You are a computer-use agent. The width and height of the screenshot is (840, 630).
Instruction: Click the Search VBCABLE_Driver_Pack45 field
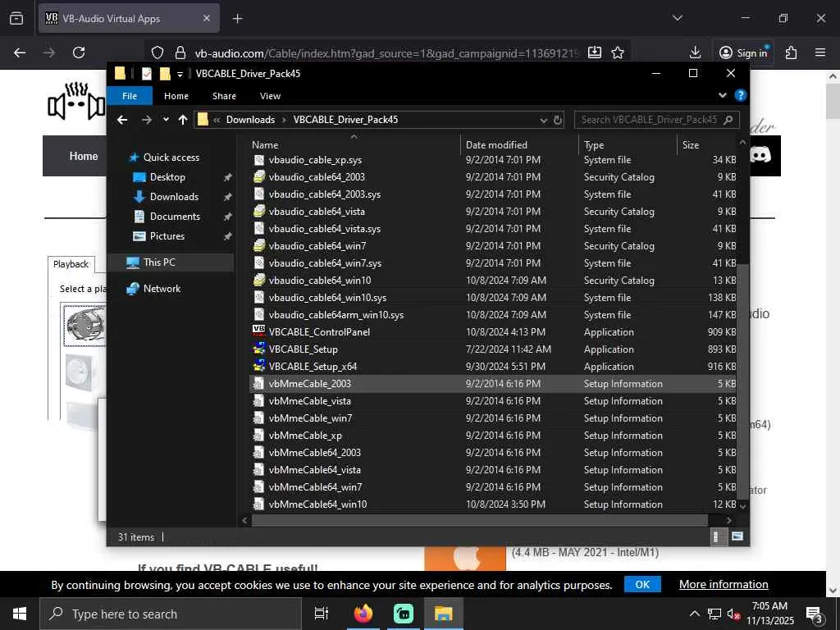coord(657,120)
